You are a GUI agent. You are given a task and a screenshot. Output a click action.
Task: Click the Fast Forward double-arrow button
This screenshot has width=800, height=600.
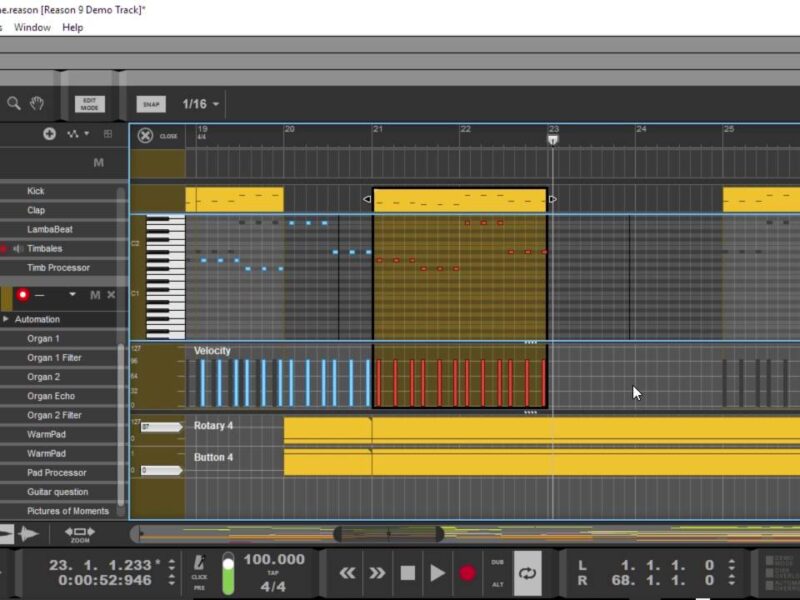point(377,573)
